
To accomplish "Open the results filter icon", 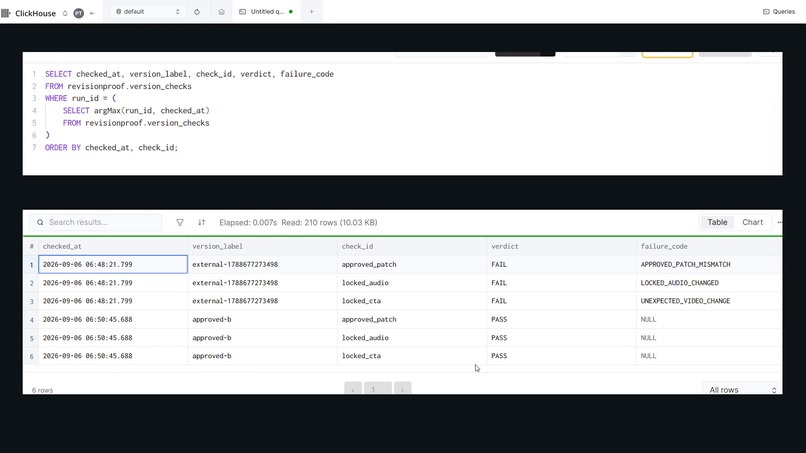I will pyautogui.click(x=180, y=222).
